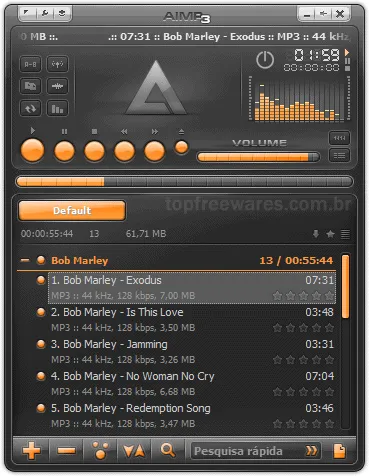Image resolution: width=369 pixels, height=476 pixels.
Task: Click the 01:59 elapsed time display
Action: (317, 55)
